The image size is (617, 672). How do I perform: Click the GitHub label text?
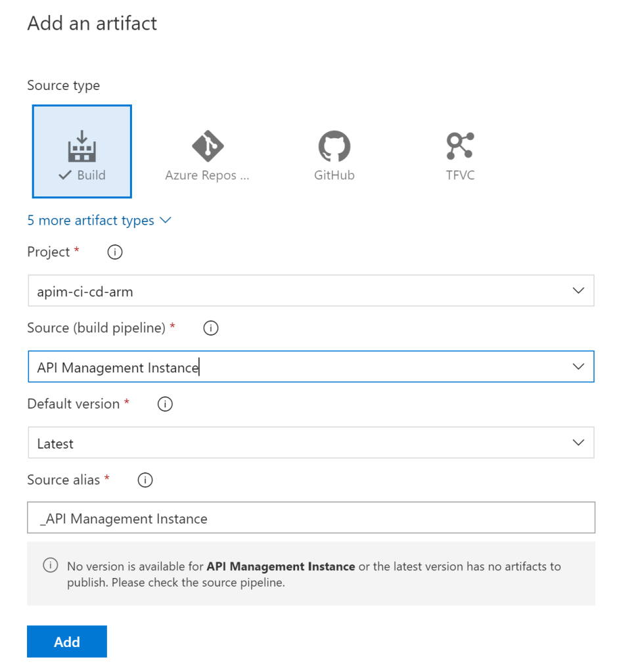[334, 175]
